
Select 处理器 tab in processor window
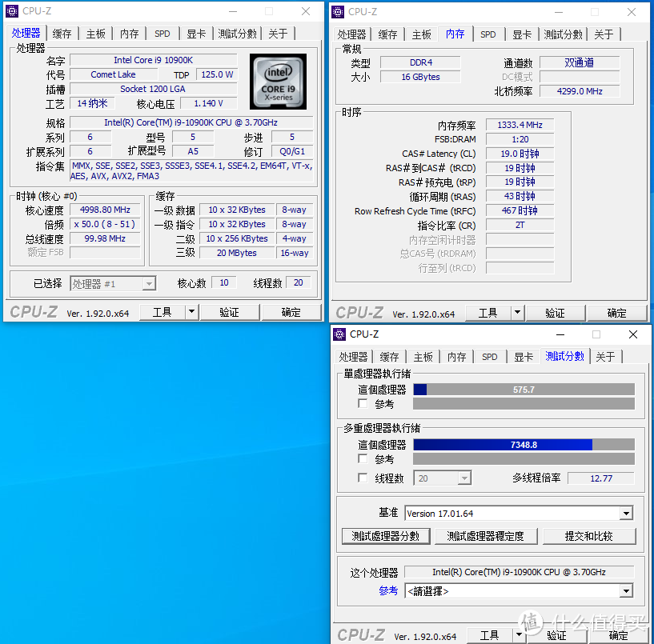pyautogui.click(x=26, y=33)
